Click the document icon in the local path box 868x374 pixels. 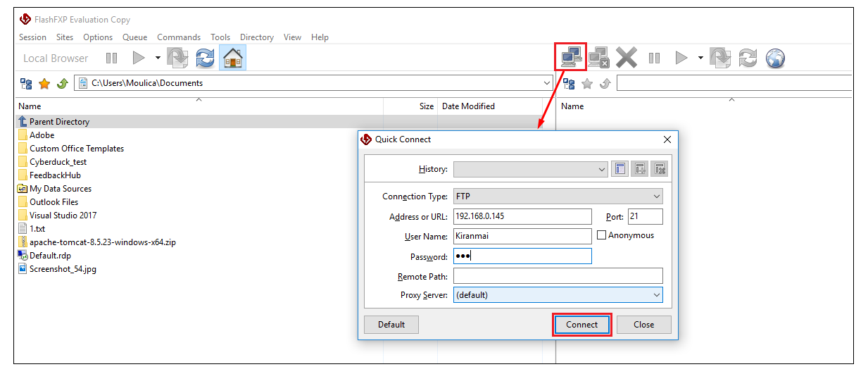(83, 83)
